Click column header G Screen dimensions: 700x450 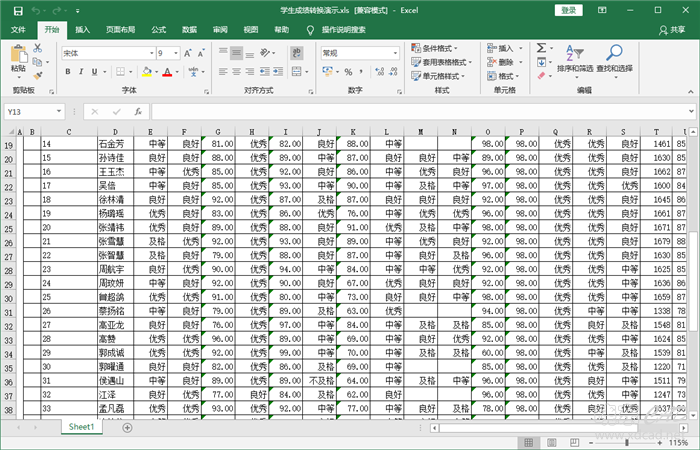click(218, 132)
